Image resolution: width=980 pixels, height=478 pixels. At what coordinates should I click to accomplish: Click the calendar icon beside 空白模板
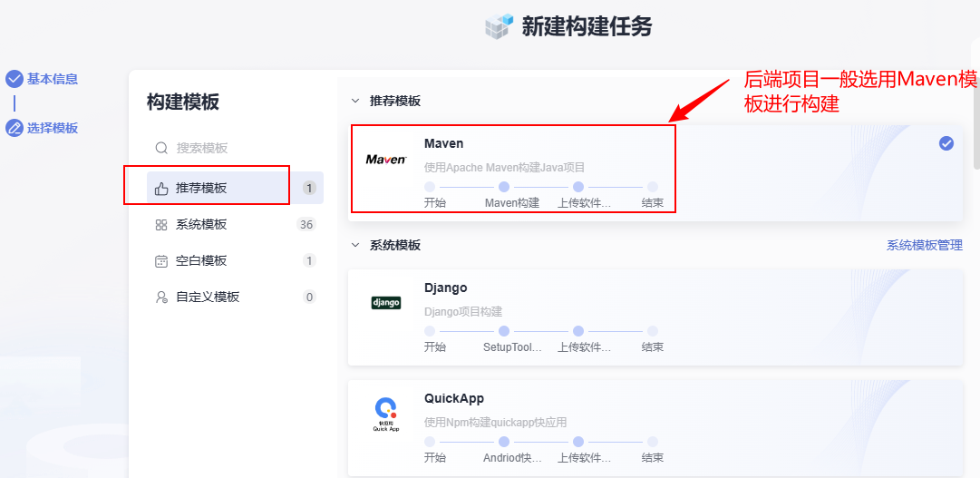pos(161,261)
